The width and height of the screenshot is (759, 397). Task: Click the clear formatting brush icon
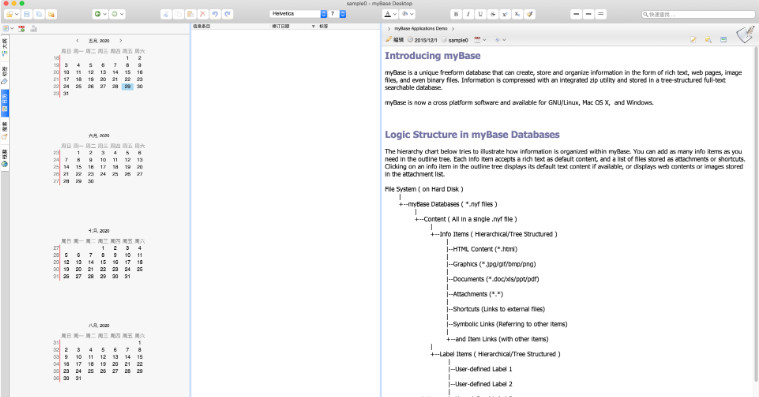[530, 14]
